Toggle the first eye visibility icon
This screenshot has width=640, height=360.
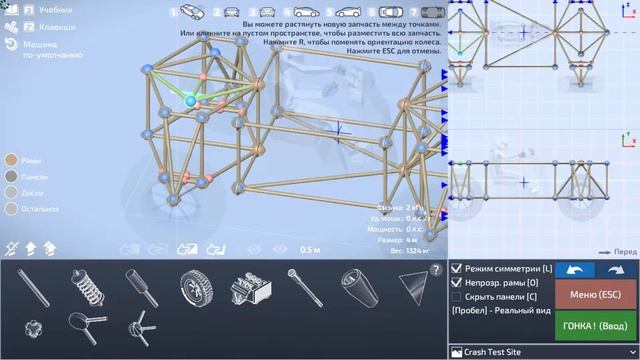(254, 249)
